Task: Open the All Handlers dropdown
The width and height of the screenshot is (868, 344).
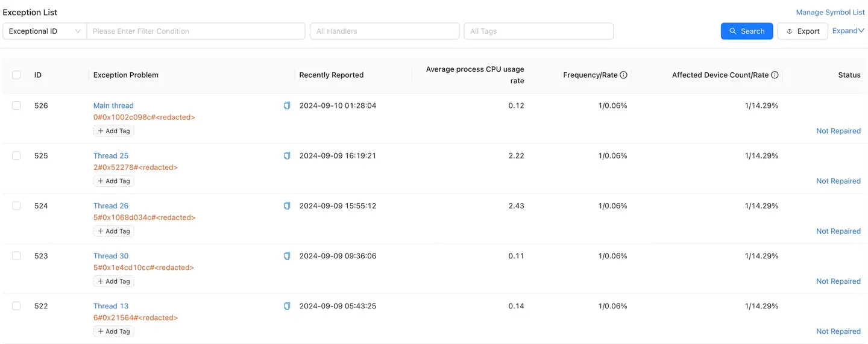Action: [384, 31]
